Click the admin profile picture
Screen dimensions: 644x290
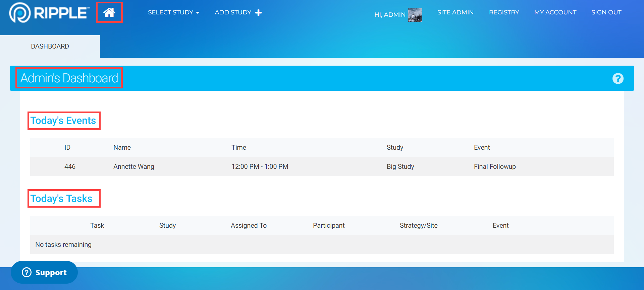point(415,15)
